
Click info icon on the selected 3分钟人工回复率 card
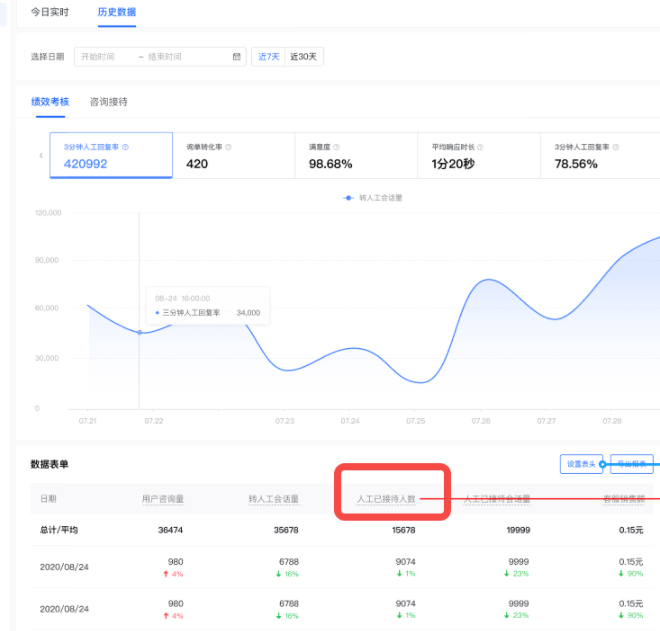click(x=125, y=147)
